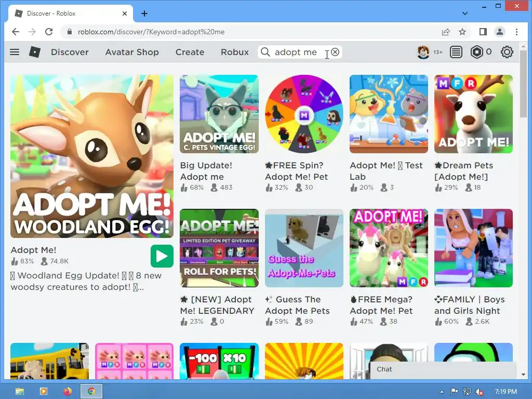Screen dimensions: 532x399
Task: Click the search magnifier icon
Action: pyautogui.click(x=265, y=52)
